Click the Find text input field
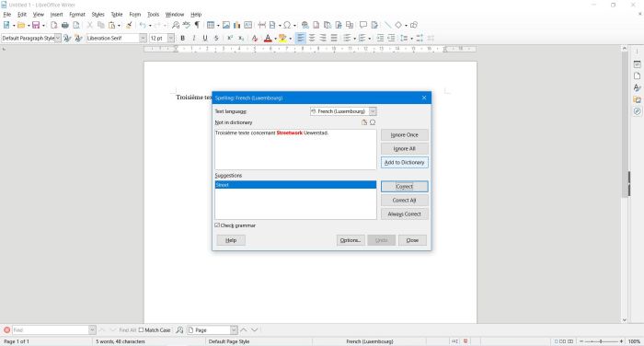 point(51,330)
